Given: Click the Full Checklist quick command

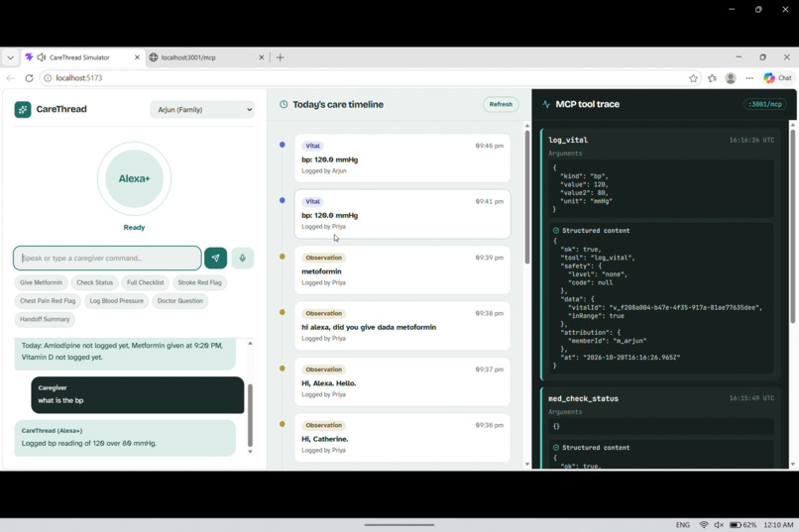Looking at the screenshot, I should click(145, 282).
